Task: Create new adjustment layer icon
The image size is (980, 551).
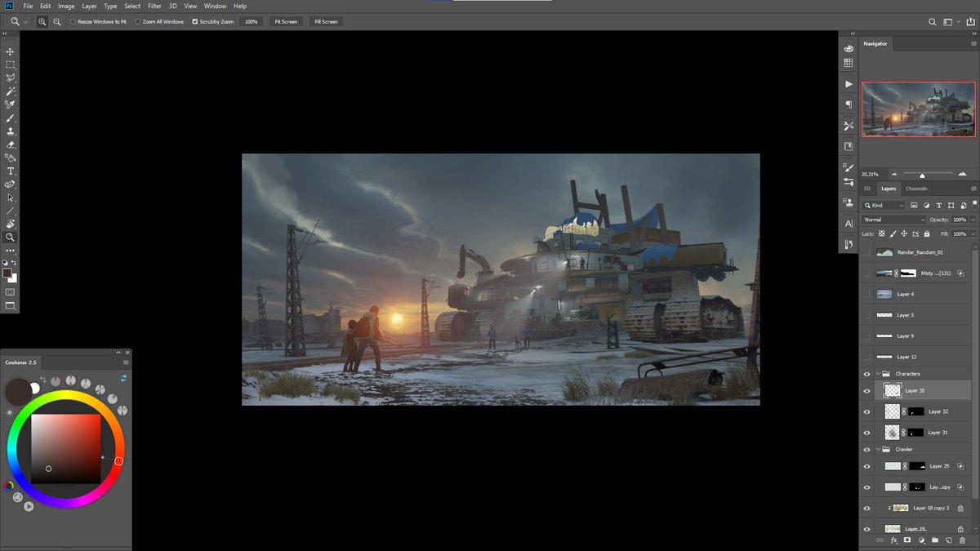Action: click(x=921, y=540)
